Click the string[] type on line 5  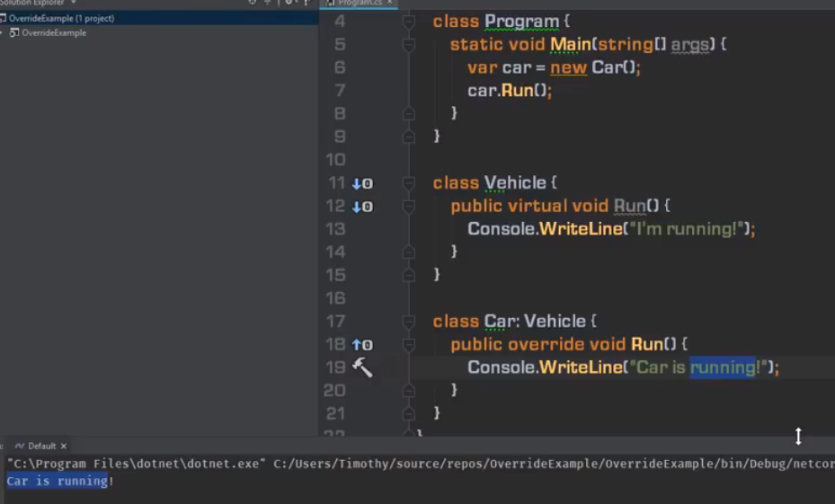(x=632, y=45)
